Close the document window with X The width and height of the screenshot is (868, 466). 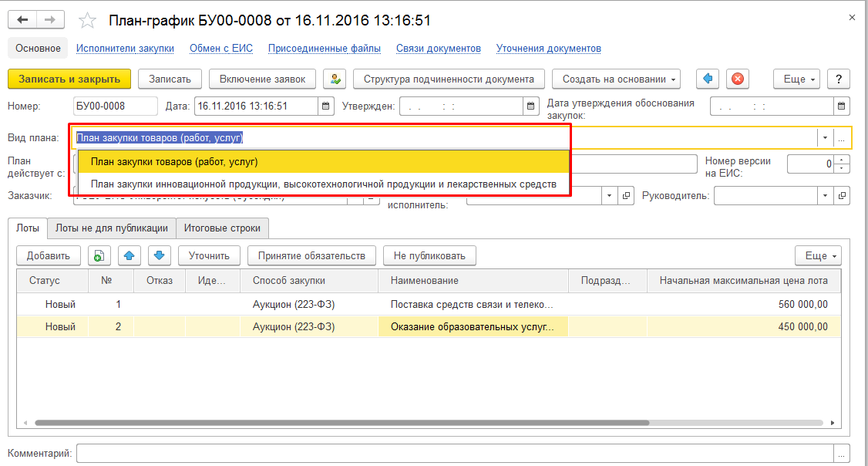(852, 18)
